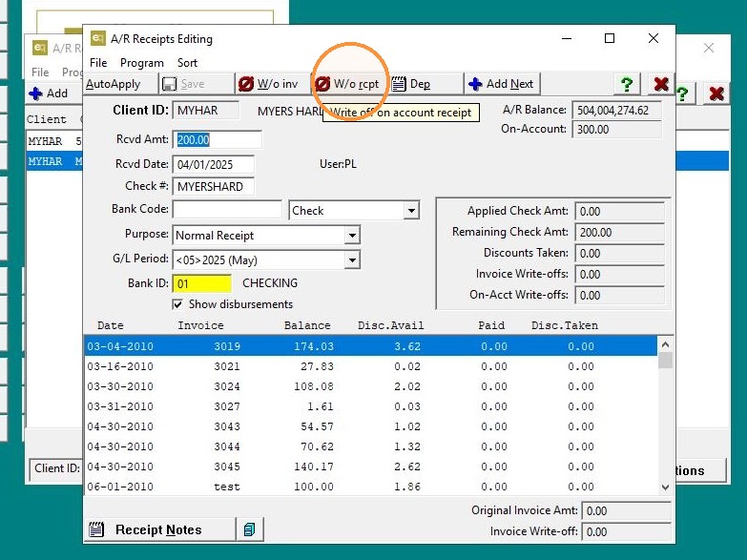Click the invoice list scrollbar thumb

coord(666,361)
